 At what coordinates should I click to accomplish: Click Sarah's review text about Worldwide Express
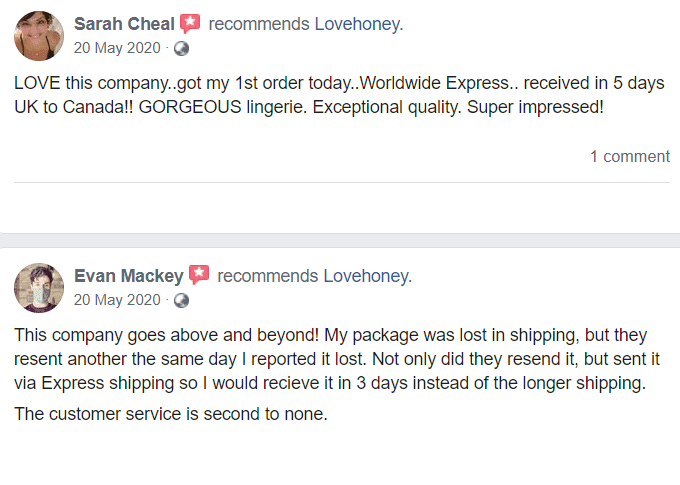point(339,95)
